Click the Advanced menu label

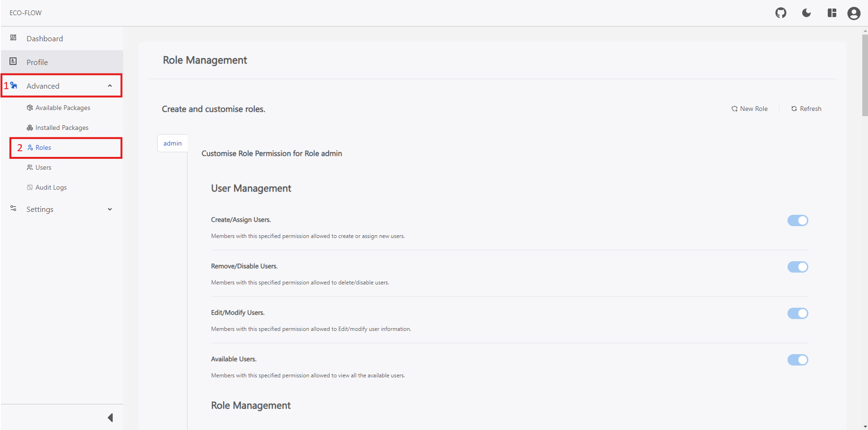[x=43, y=86]
